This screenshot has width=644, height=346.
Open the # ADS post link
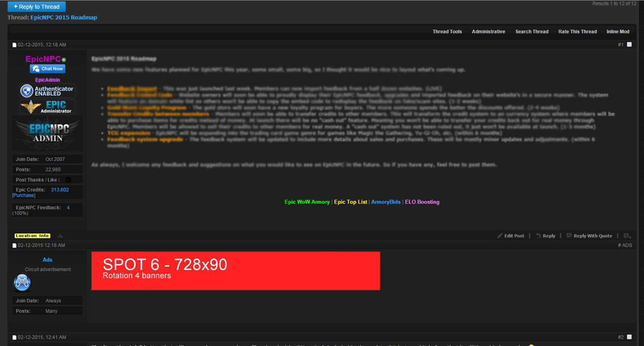(625, 245)
